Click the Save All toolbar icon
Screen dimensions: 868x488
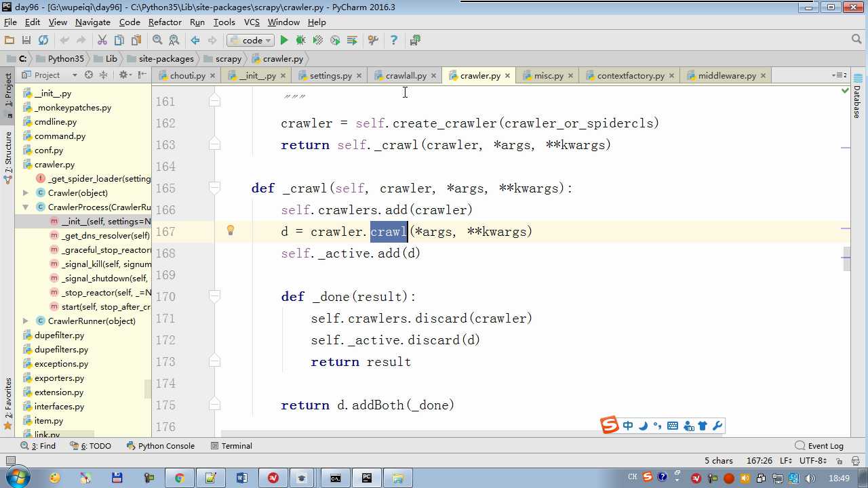pyautogui.click(x=26, y=41)
